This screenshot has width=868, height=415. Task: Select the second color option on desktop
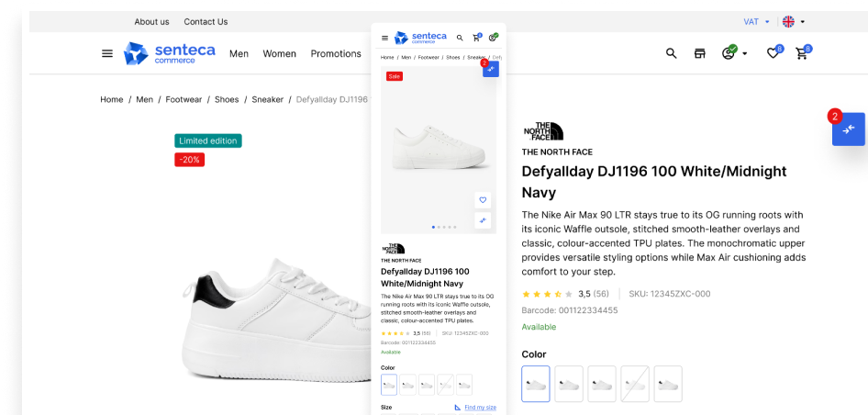click(x=569, y=384)
